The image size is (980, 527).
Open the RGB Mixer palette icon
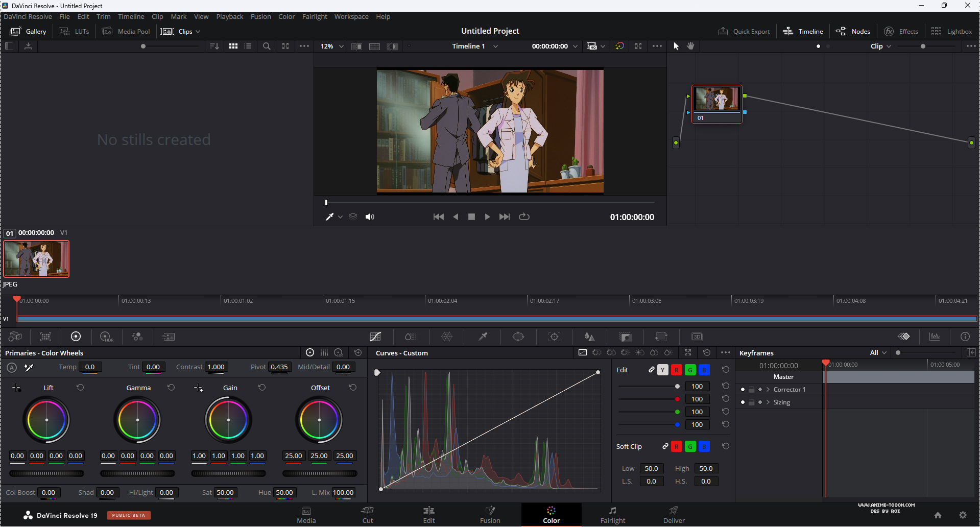(x=137, y=337)
